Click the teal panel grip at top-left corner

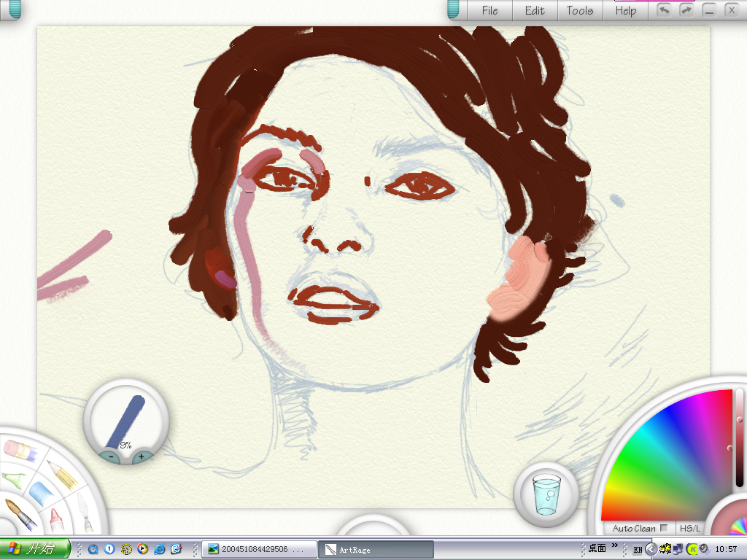coord(15,9)
